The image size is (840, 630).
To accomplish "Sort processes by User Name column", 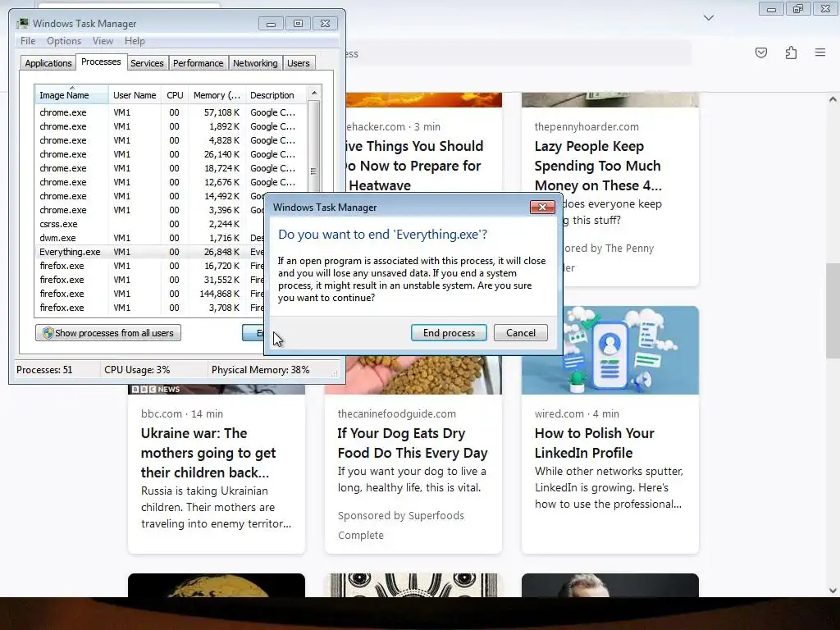I will click(x=135, y=95).
